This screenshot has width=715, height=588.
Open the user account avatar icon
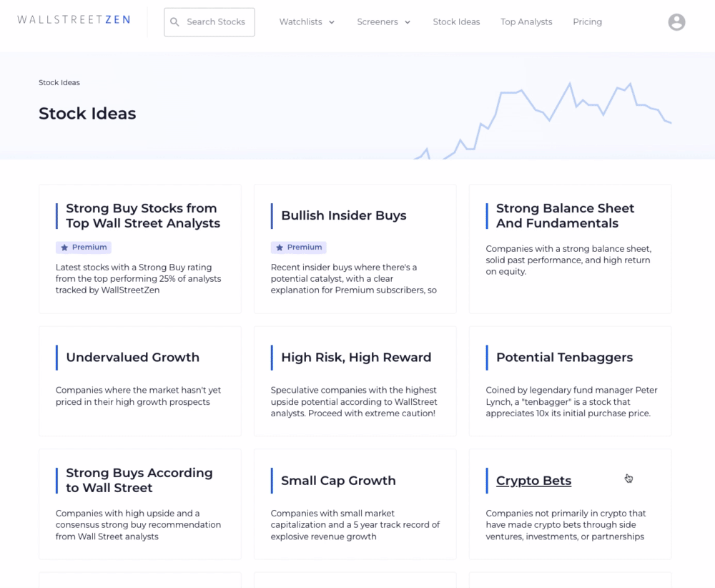tap(676, 22)
